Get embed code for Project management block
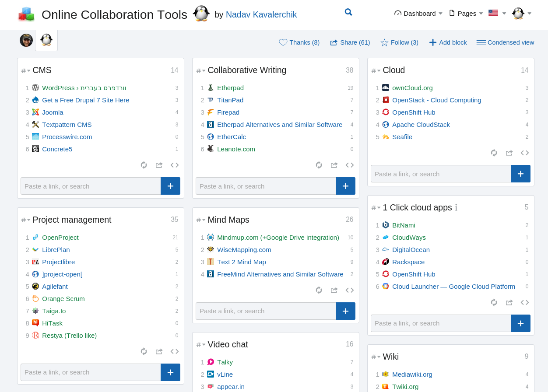 pyautogui.click(x=175, y=351)
